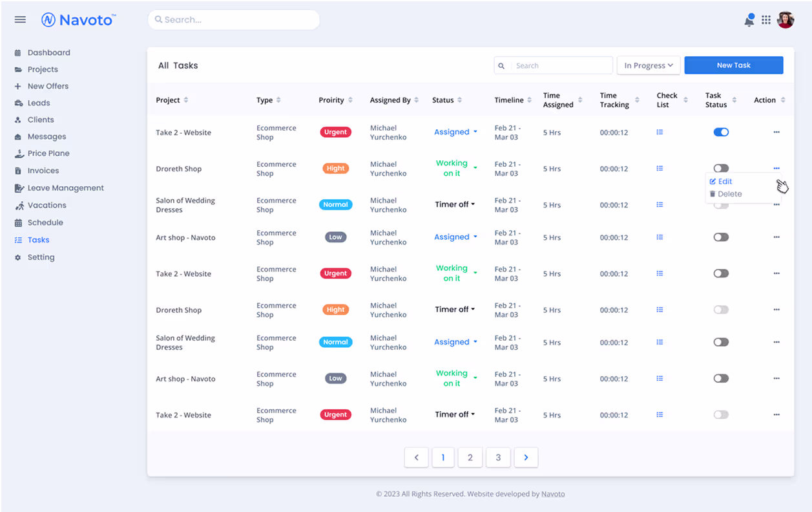Sort by Project column arrows
This screenshot has width=812, height=512.
[x=186, y=100]
